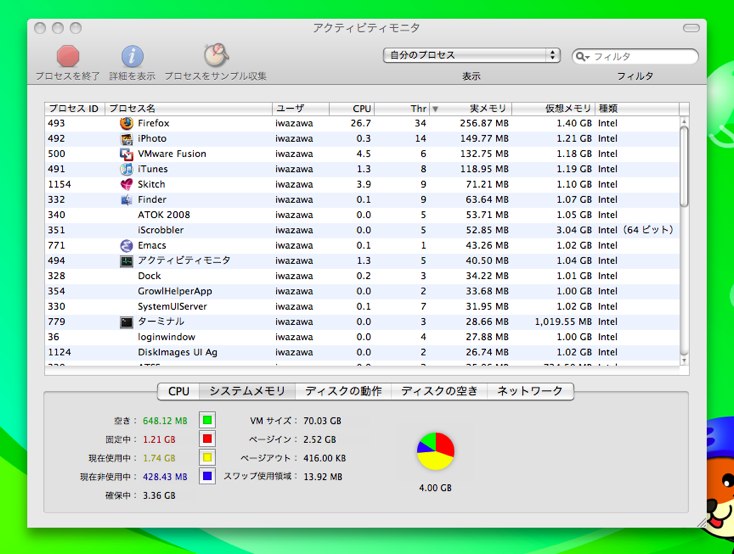The height and width of the screenshot is (554, 734).
Task: Click the Thr column sort arrow
Action: pos(435,109)
